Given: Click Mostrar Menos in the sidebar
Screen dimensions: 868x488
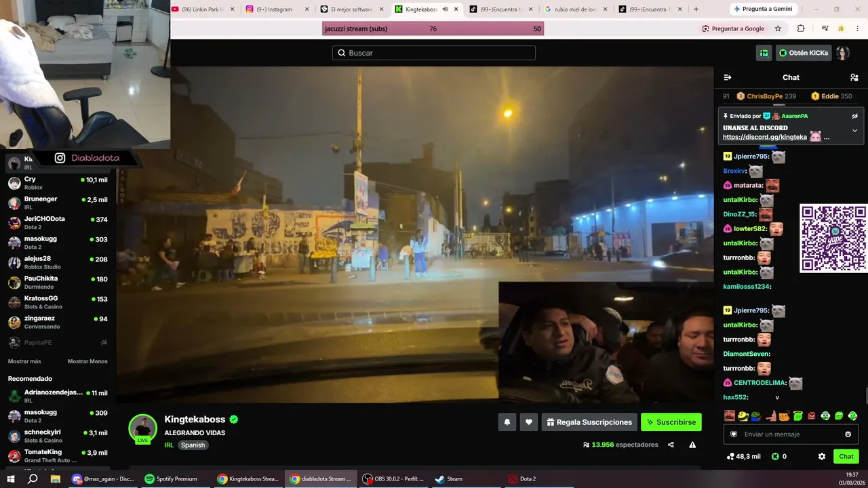Looking at the screenshot, I should click(87, 361).
